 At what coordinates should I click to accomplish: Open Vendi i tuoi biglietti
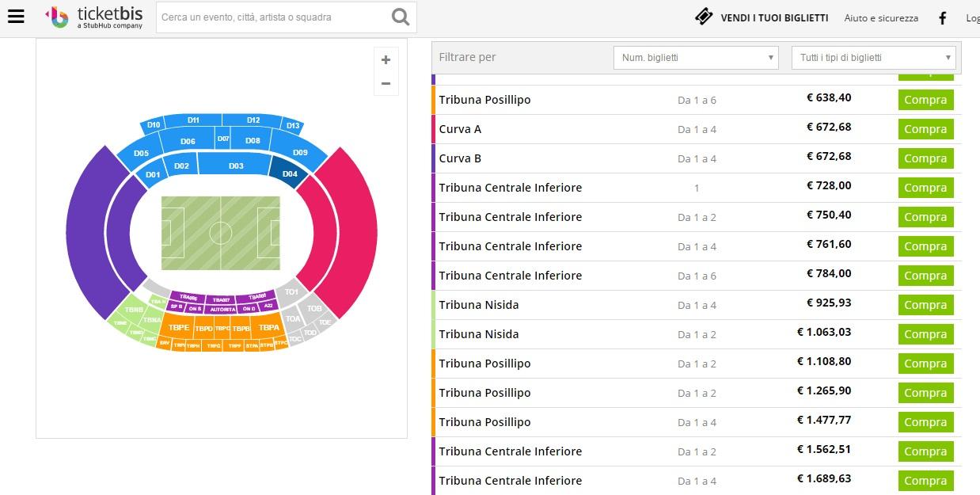774,17
